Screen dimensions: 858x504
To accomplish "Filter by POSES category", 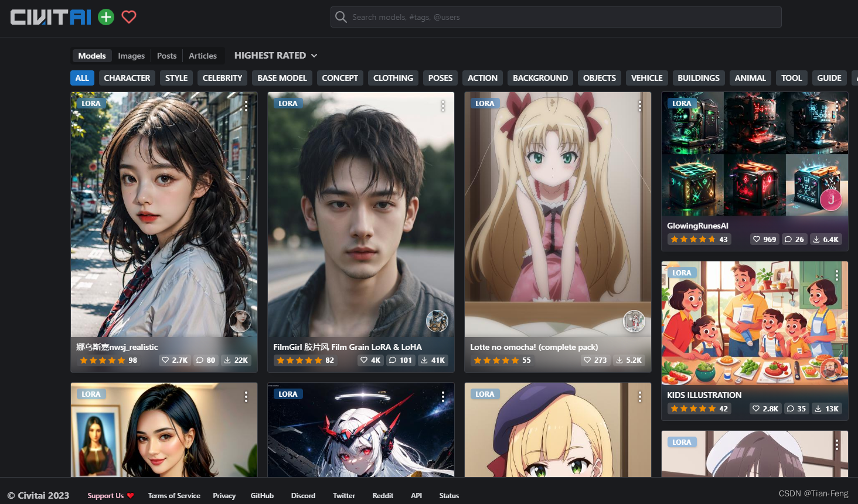I will coord(440,78).
